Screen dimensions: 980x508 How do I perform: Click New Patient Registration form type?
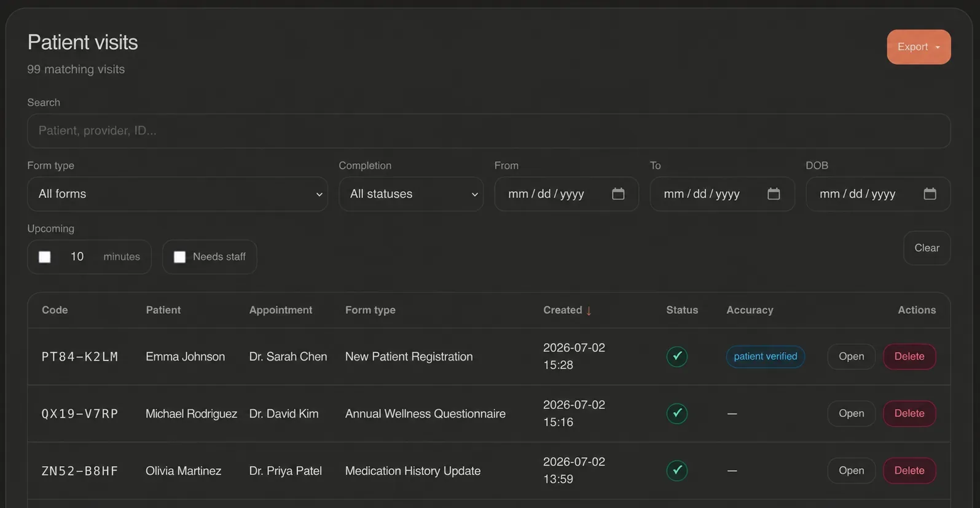tap(409, 356)
